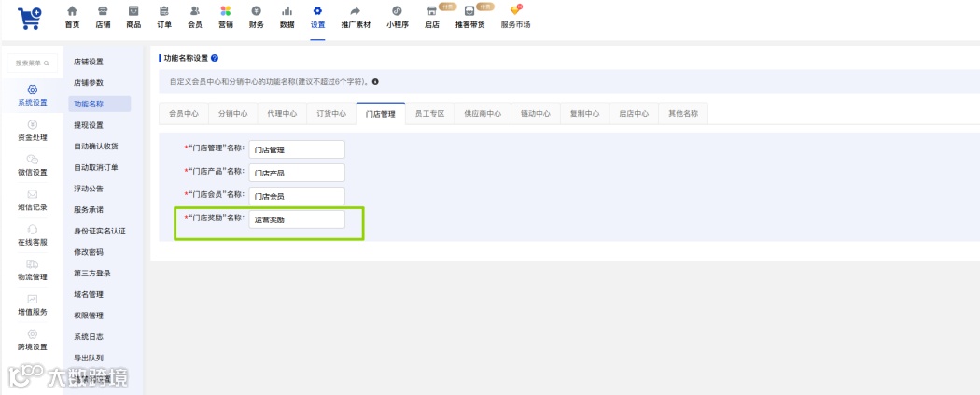Open the 启店 shop icon
This screenshot has width=980, height=395.
pyautogui.click(x=431, y=11)
